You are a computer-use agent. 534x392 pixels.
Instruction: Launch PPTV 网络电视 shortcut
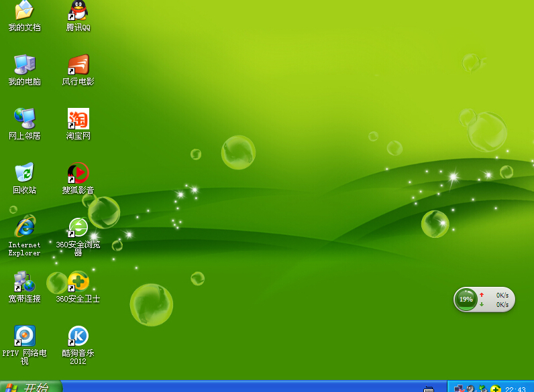24,336
